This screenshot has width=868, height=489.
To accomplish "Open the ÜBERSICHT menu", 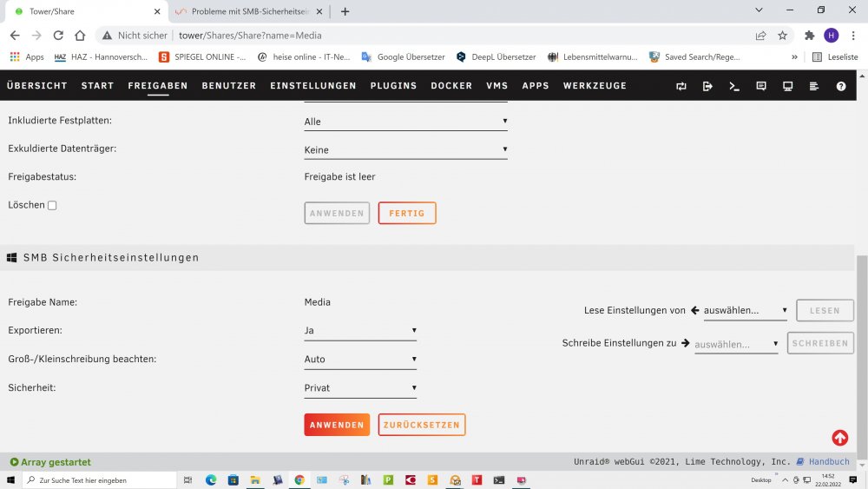I will pyautogui.click(x=37, y=86).
